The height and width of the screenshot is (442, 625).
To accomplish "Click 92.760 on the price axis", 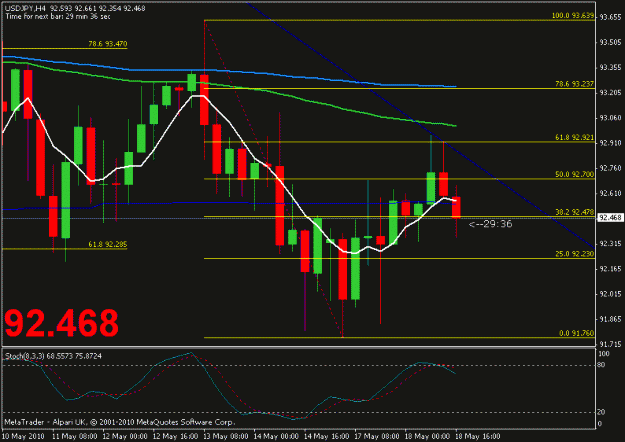I will coord(610,168).
